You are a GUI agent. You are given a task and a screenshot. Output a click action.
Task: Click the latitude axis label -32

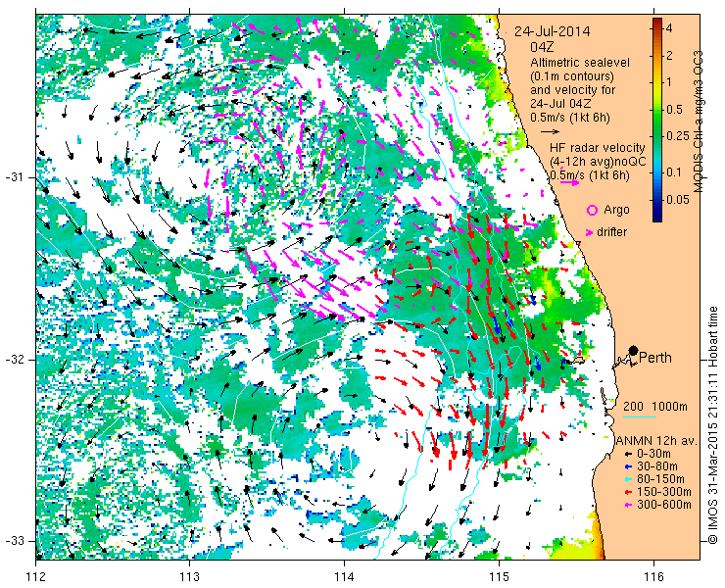coord(14,359)
